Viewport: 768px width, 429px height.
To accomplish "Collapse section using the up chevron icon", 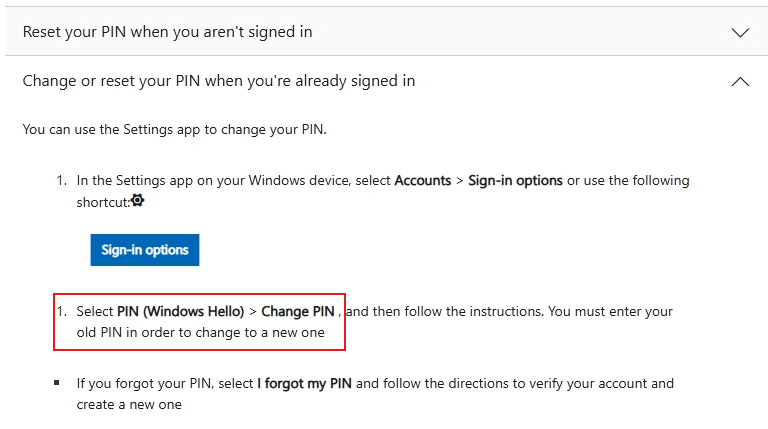I will tap(740, 81).
